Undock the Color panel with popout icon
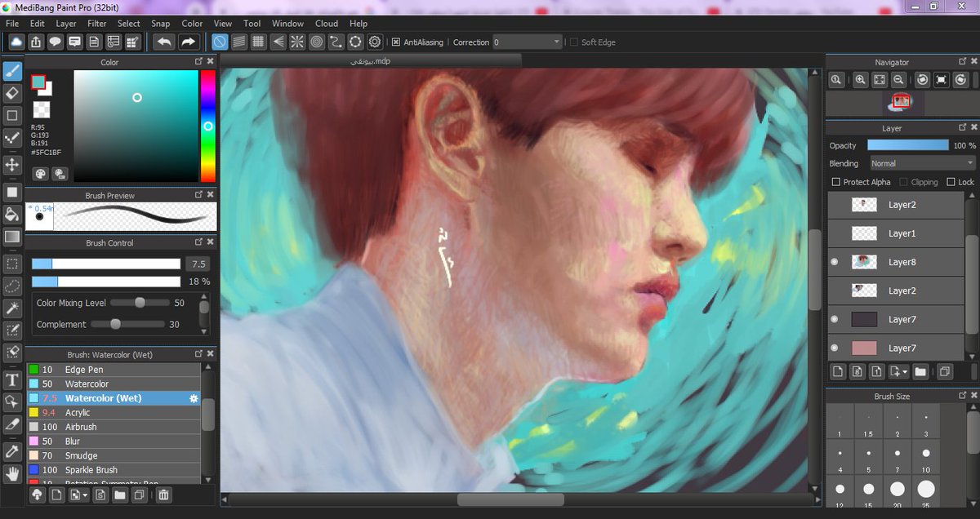 point(198,61)
